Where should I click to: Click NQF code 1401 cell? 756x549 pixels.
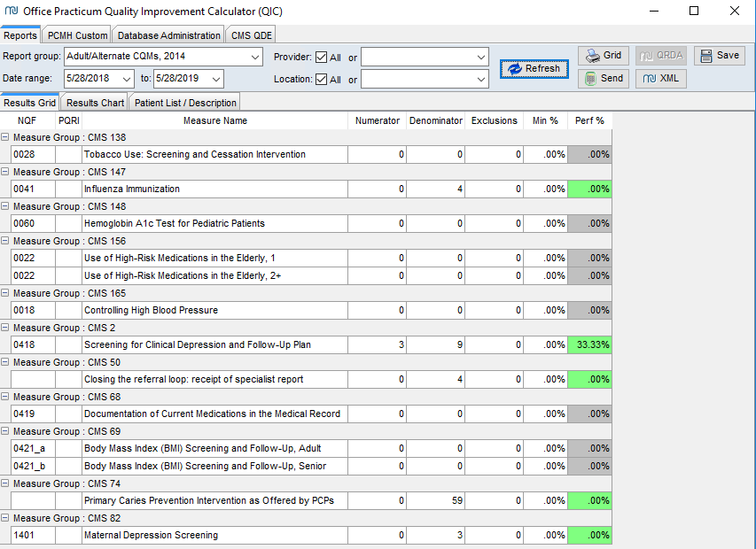tap(33, 536)
